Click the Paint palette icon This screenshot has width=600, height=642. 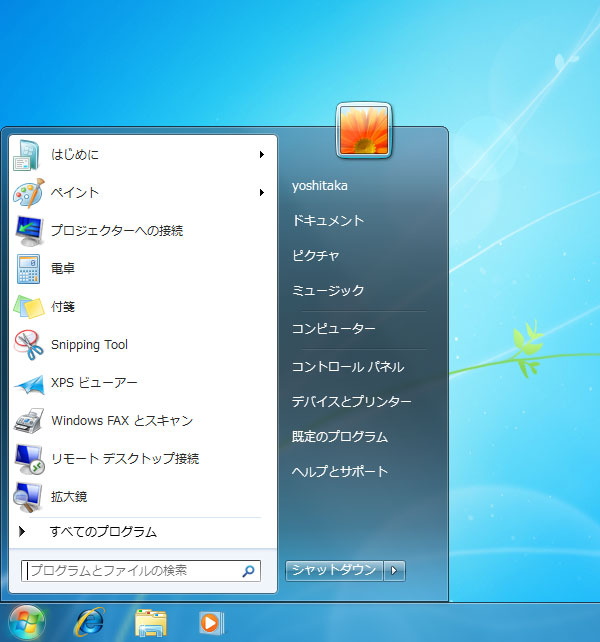tap(28, 193)
